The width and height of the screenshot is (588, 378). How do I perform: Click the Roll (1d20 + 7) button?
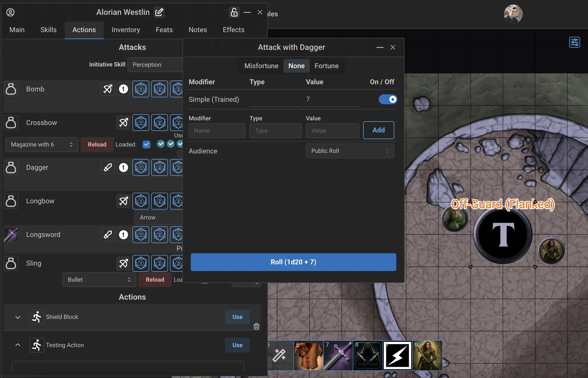(293, 262)
